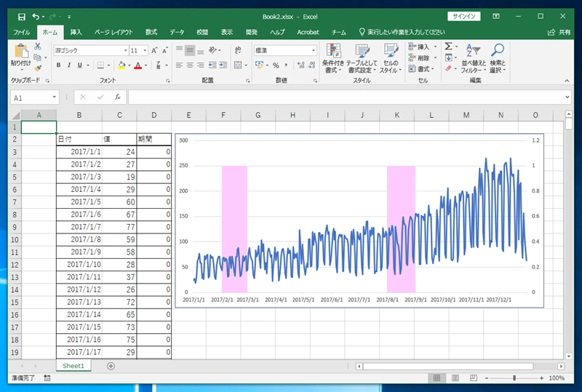The height and width of the screenshot is (392, 582).
Task: Click the Orientation text angle icon
Action: 212,50
